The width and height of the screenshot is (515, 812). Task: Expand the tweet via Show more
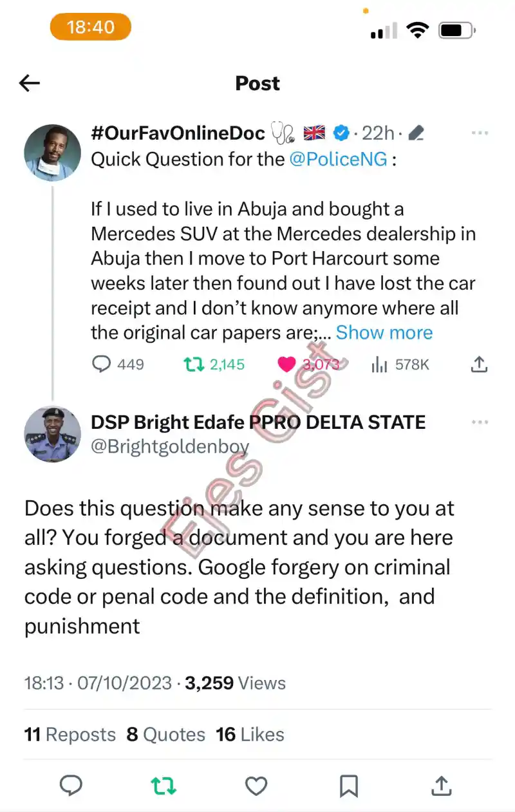384,332
